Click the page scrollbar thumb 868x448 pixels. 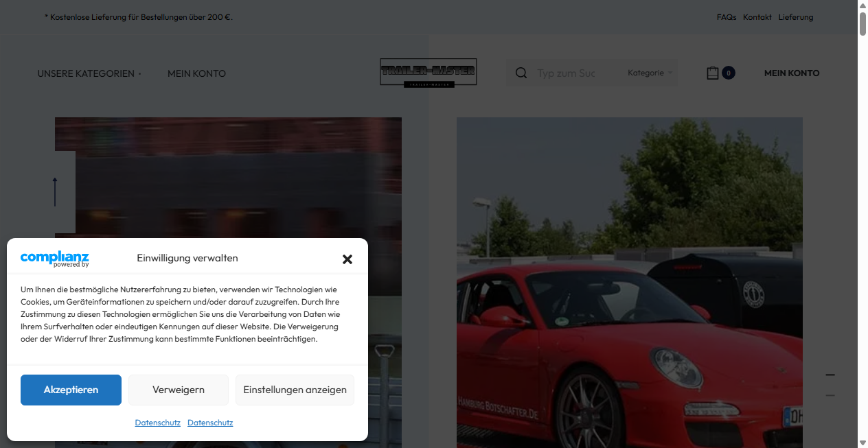click(863, 23)
